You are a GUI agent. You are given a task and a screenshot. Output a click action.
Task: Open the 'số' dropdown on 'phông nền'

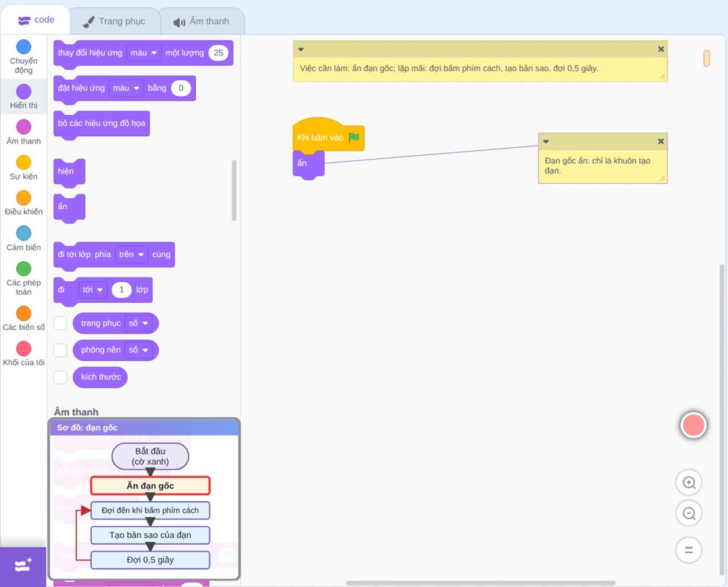[x=139, y=350]
